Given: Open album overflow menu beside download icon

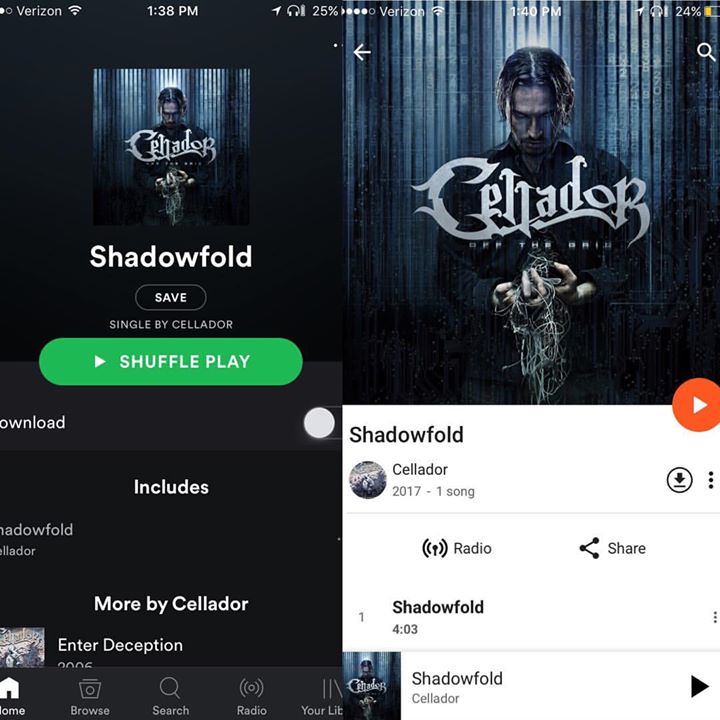Looking at the screenshot, I should pyautogui.click(x=710, y=480).
